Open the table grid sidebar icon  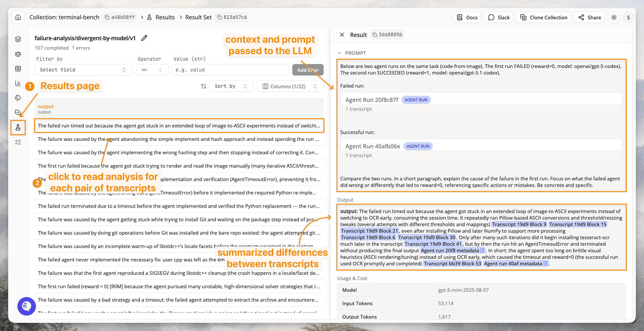pos(18,69)
